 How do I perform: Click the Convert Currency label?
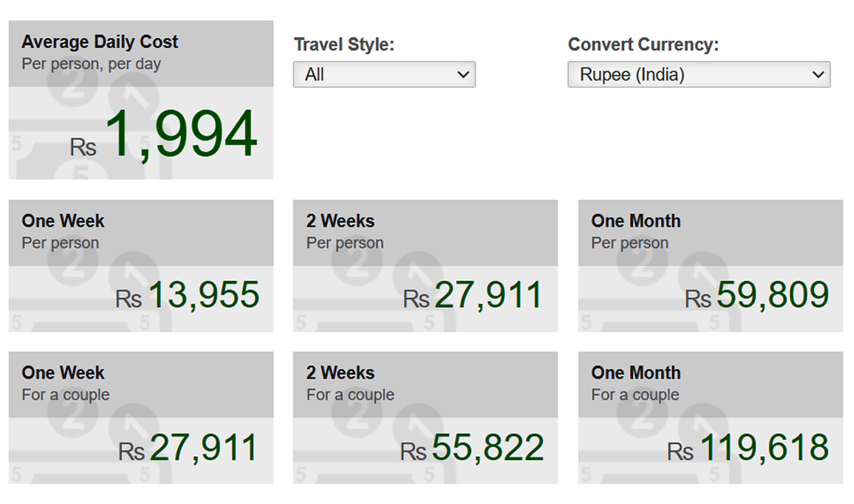(643, 45)
